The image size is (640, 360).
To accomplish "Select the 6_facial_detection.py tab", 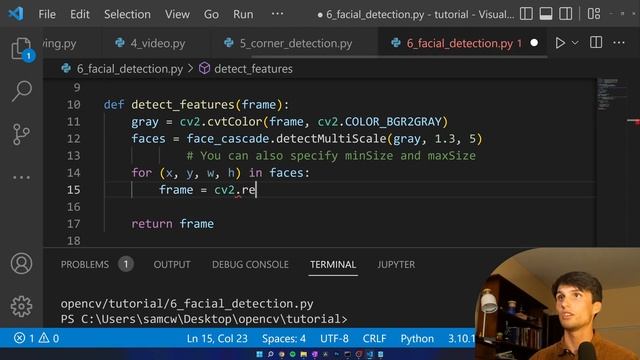I will tap(459, 43).
